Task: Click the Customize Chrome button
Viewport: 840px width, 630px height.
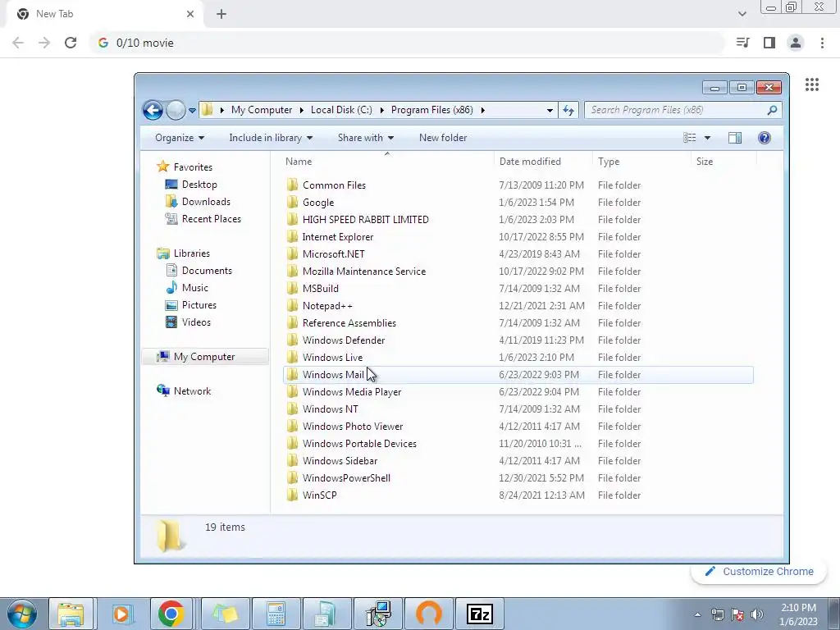Action: (x=760, y=572)
